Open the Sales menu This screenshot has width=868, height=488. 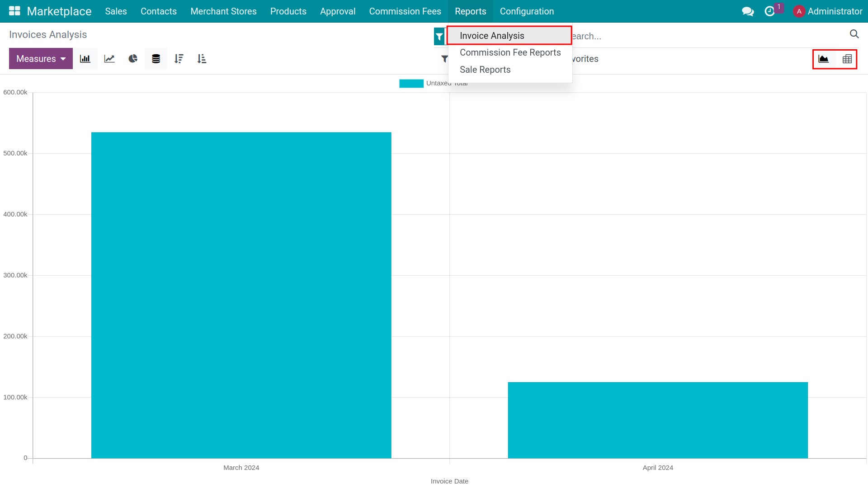tap(116, 11)
